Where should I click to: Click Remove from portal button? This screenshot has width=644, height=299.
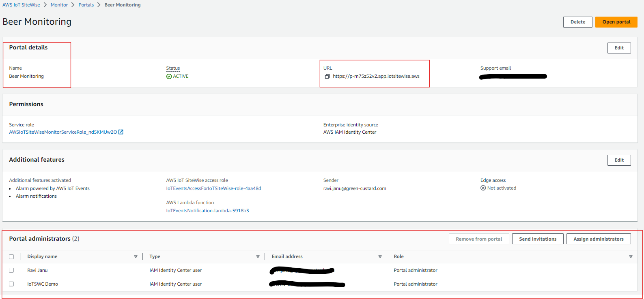(479, 239)
